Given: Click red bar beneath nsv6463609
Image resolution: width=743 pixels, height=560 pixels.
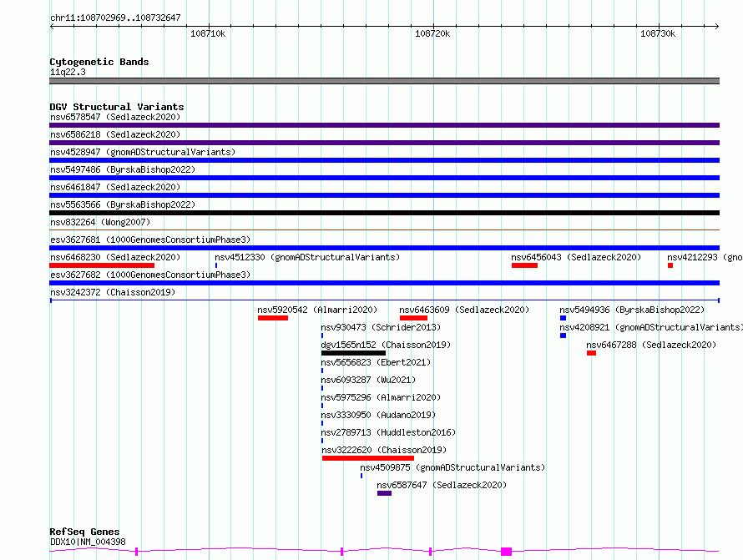Looking at the screenshot, I should tap(414, 318).
